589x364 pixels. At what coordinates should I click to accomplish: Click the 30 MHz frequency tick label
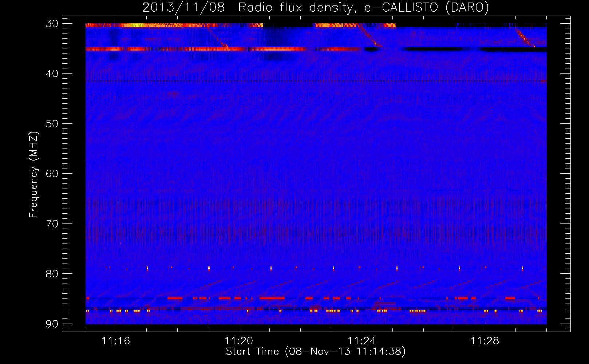pyautogui.click(x=52, y=24)
